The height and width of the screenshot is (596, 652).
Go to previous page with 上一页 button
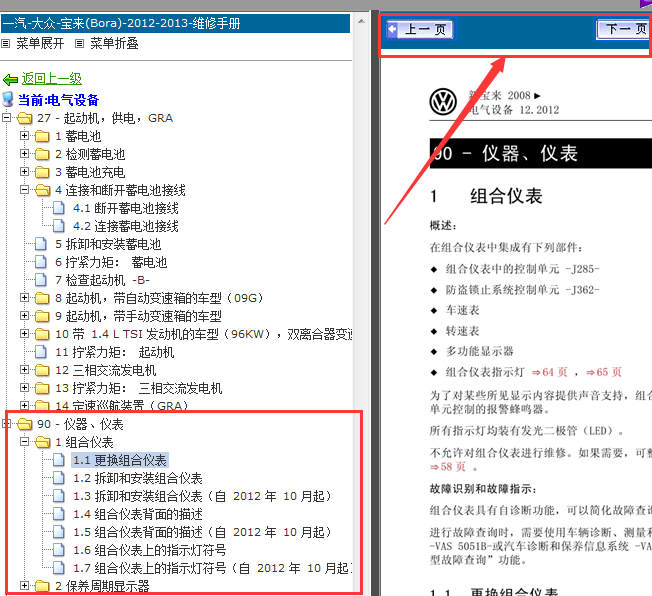[x=420, y=29]
